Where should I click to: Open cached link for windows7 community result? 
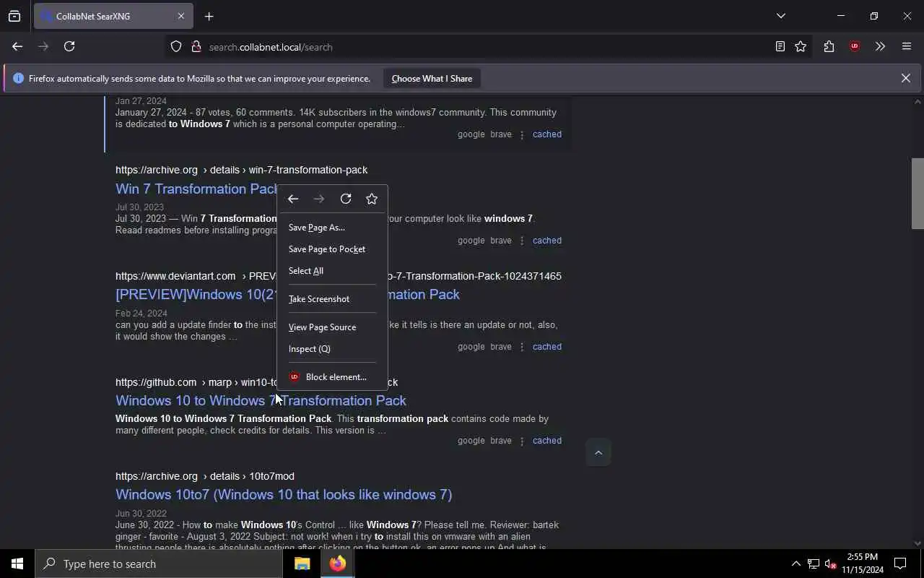coord(546,134)
